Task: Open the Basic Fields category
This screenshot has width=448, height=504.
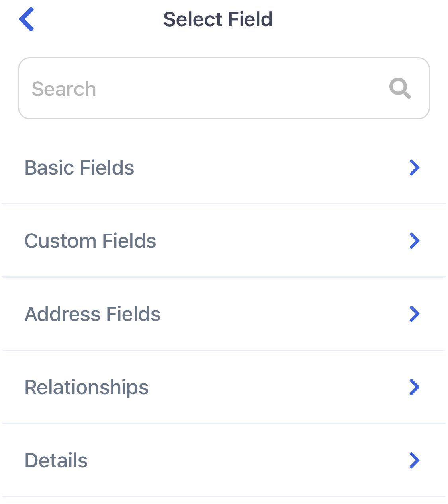Action: pos(224,167)
